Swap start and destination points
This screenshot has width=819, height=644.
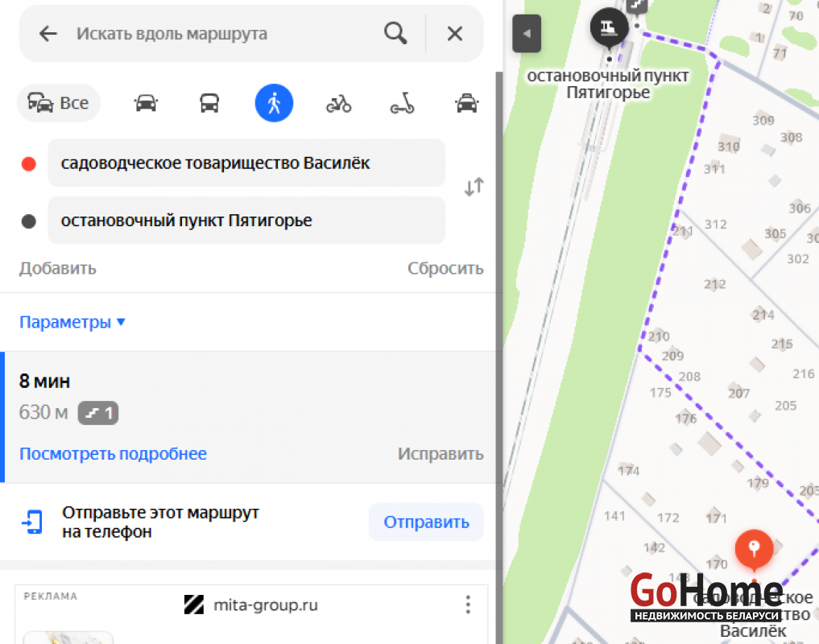pos(474,187)
